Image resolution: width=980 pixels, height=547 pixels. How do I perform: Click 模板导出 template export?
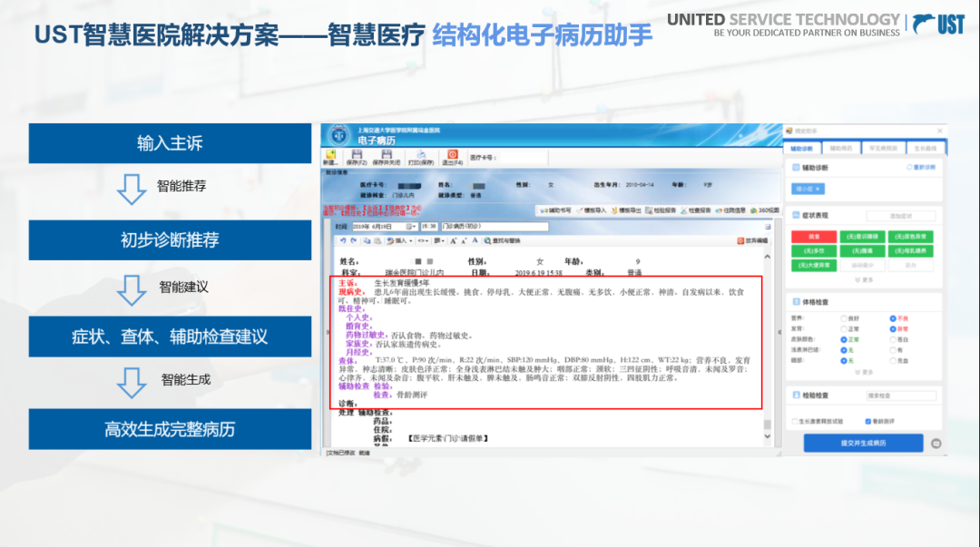click(x=626, y=210)
